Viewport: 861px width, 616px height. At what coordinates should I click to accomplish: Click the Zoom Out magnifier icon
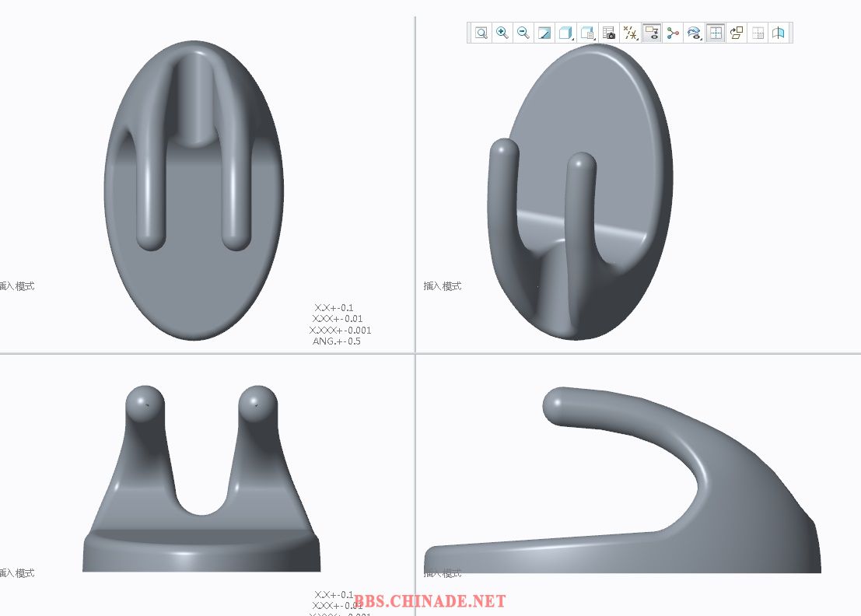pos(523,33)
